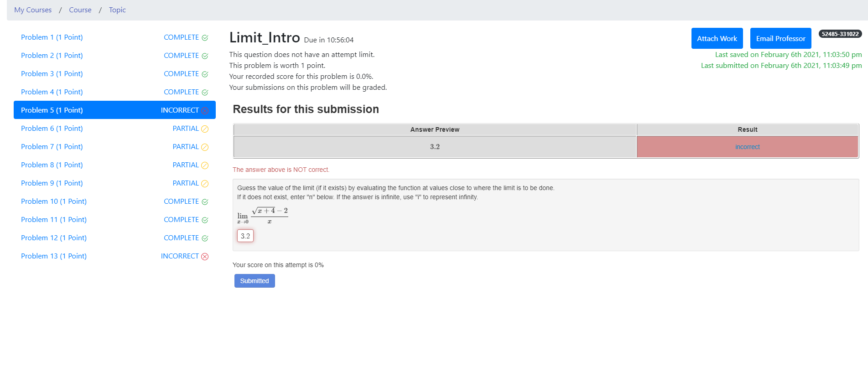Image resolution: width=868 pixels, height=382 pixels.
Task: Click the 3.2 answer preview cell
Action: pos(435,147)
